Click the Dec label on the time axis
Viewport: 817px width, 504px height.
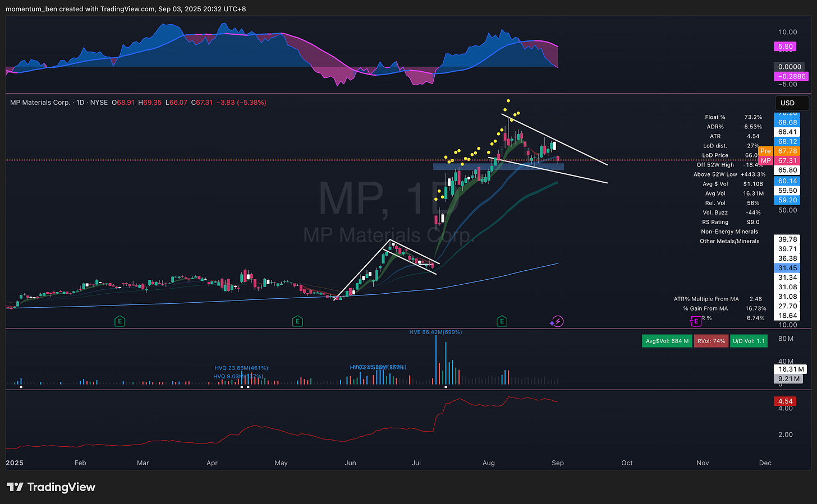pos(765,463)
